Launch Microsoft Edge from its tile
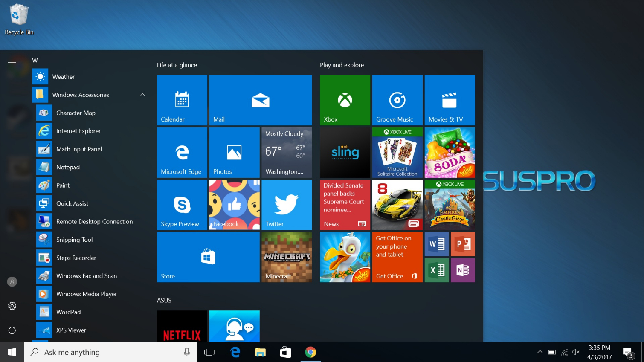This screenshot has width=644, height=362. (x=182, y=153)
